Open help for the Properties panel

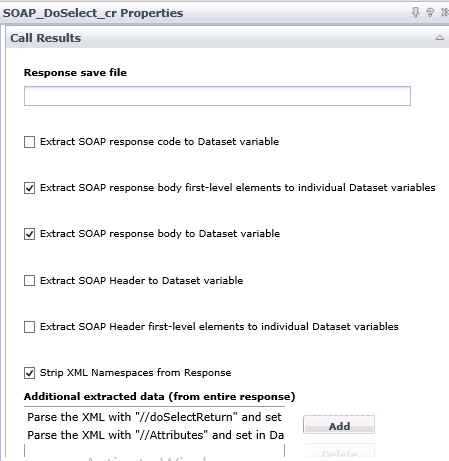coord(430,13)
